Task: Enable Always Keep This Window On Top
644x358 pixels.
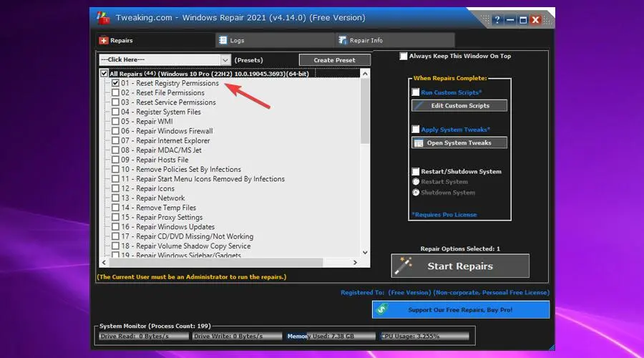Action: point(404,56)
